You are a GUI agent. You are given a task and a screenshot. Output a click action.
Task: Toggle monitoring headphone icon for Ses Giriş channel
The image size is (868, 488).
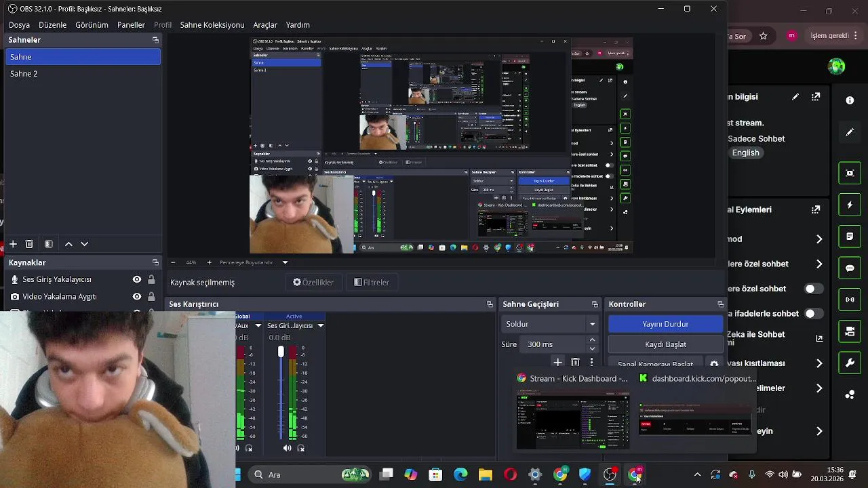click(x=301, y=448)
